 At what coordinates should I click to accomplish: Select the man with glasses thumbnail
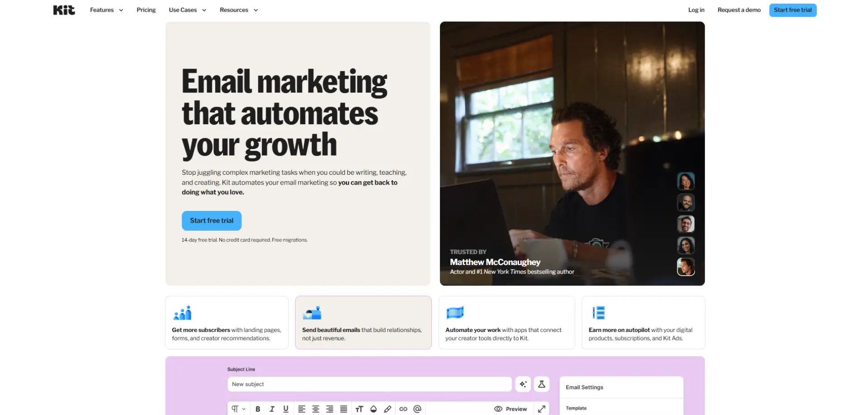[x=686, y=224]
